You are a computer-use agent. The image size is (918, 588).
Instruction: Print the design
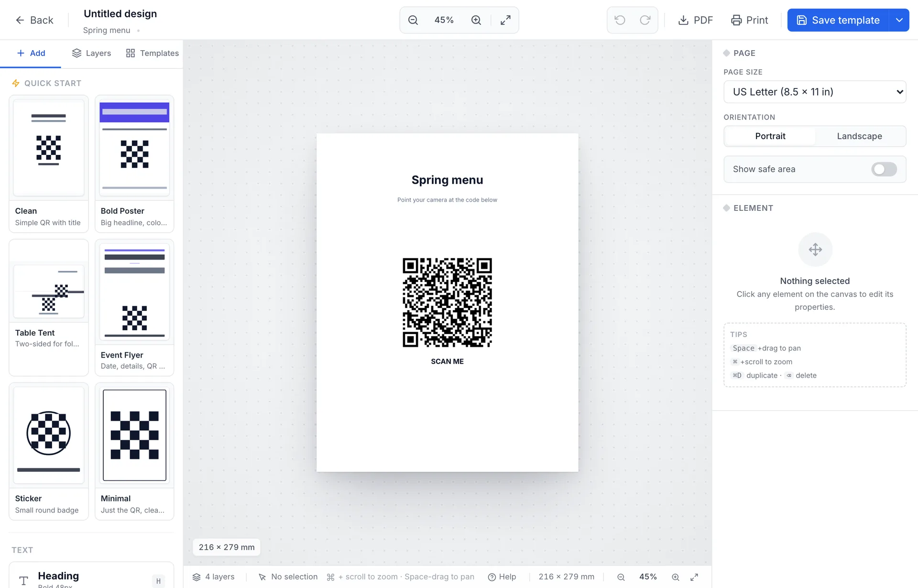(749, 20)
